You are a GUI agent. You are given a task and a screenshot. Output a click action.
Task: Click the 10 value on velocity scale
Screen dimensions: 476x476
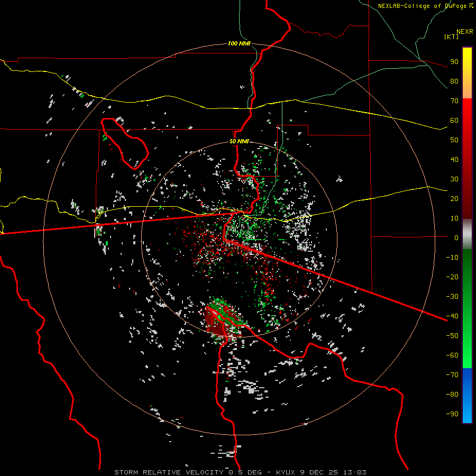(x=454, y=218)
